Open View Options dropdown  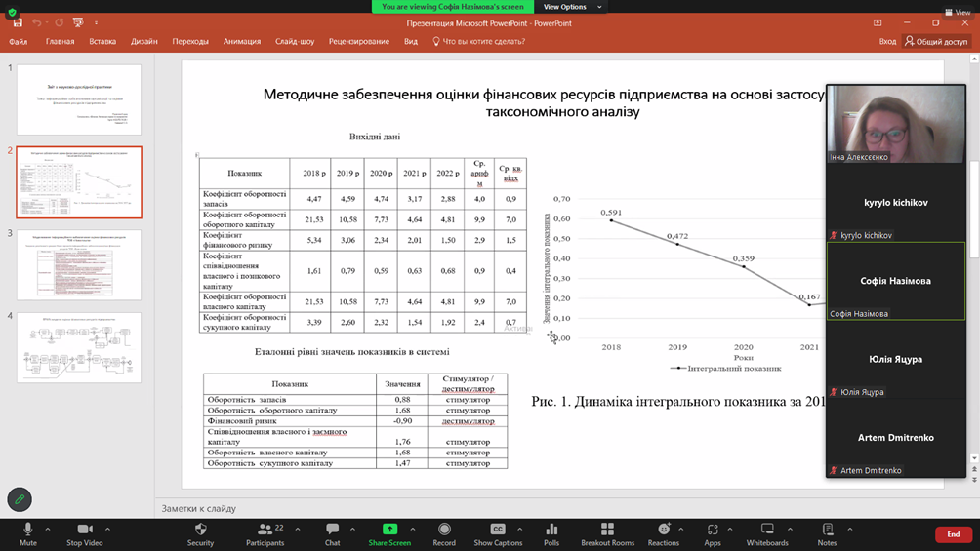pos(572,7)
